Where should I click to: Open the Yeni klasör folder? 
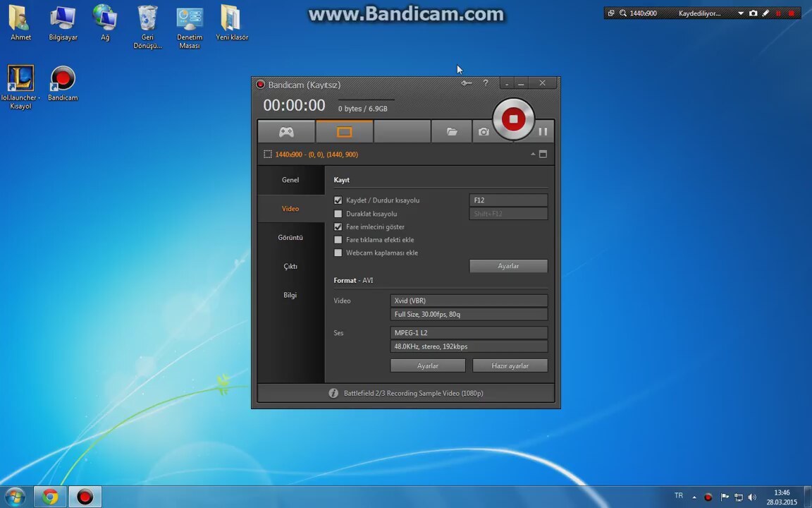[231, 23]
